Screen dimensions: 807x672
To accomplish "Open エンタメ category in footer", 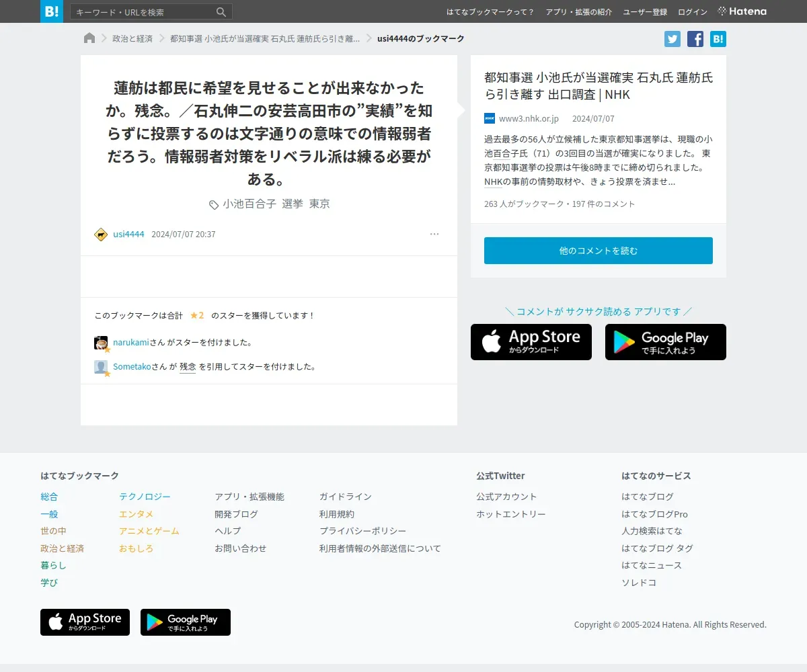I will pos(136,514).
